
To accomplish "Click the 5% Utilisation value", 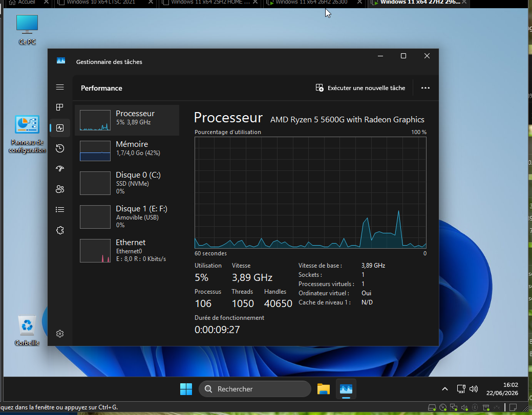I will [202, 278].
